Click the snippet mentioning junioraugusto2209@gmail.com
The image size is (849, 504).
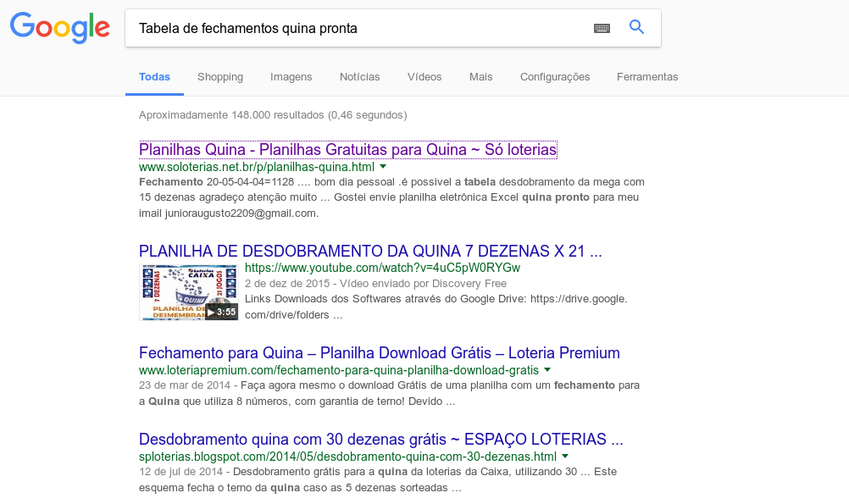click(x=391, y=197)
